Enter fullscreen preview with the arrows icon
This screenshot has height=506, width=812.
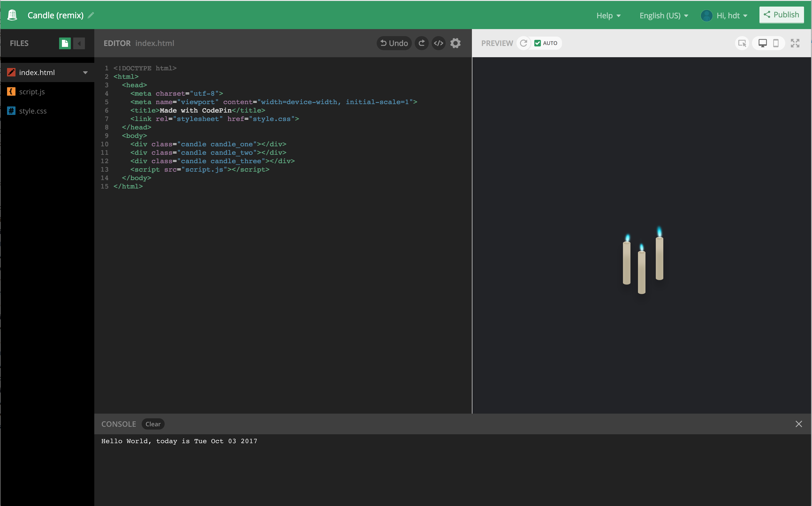pyautogui.click(x=795, y=43)
